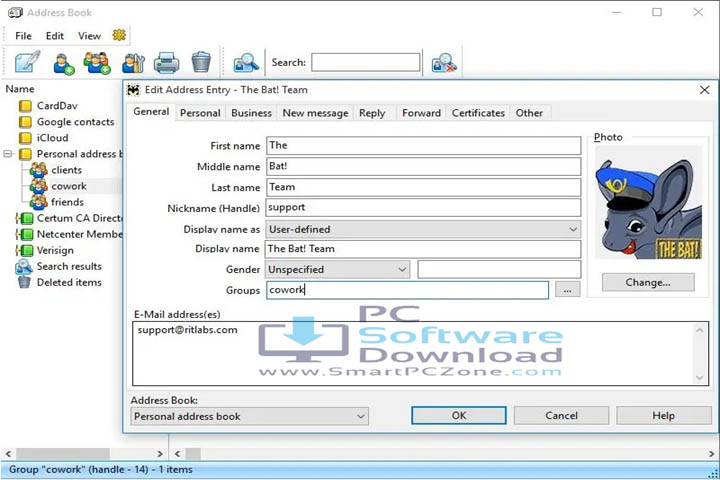Click the Groups text field

(407, 290)
